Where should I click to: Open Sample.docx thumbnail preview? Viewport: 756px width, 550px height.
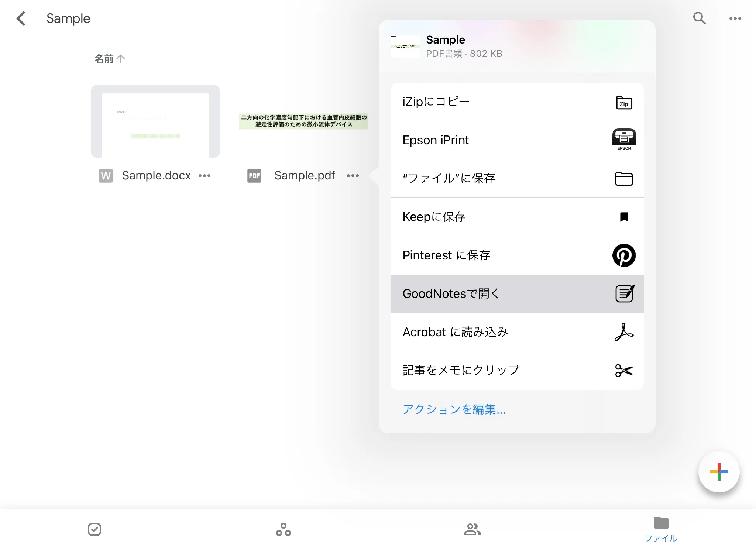coord(155,121)
